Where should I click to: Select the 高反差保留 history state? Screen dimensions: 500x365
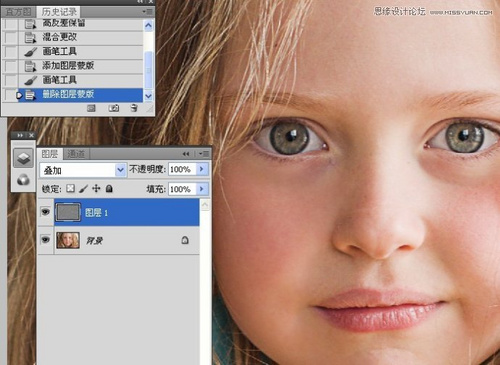81,24
